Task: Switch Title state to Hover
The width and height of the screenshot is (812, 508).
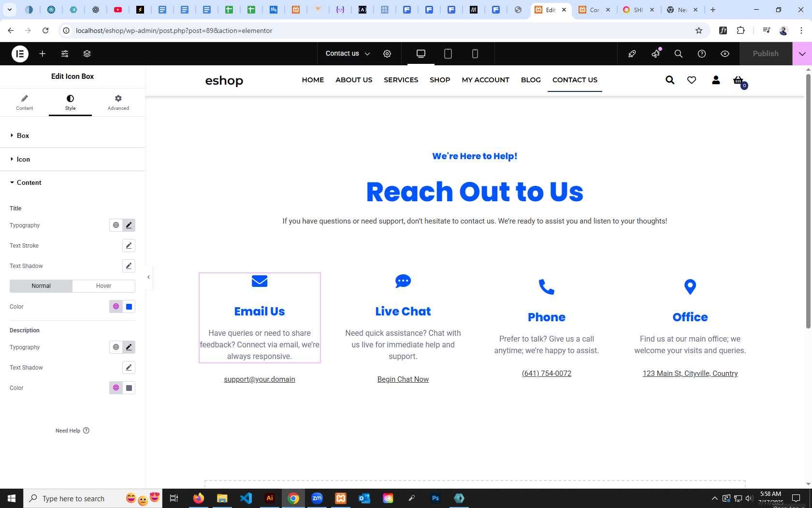Action: pyautogui.click(x=103, y=286)
